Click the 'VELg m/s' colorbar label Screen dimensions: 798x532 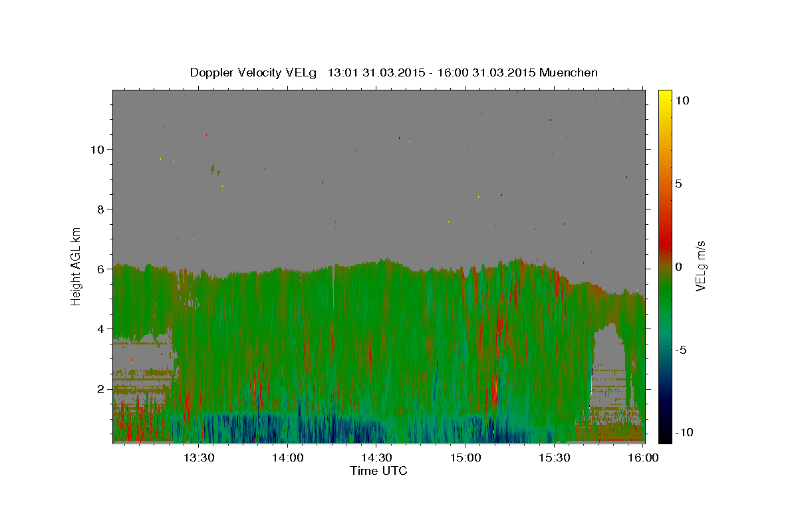pos(700,266)
